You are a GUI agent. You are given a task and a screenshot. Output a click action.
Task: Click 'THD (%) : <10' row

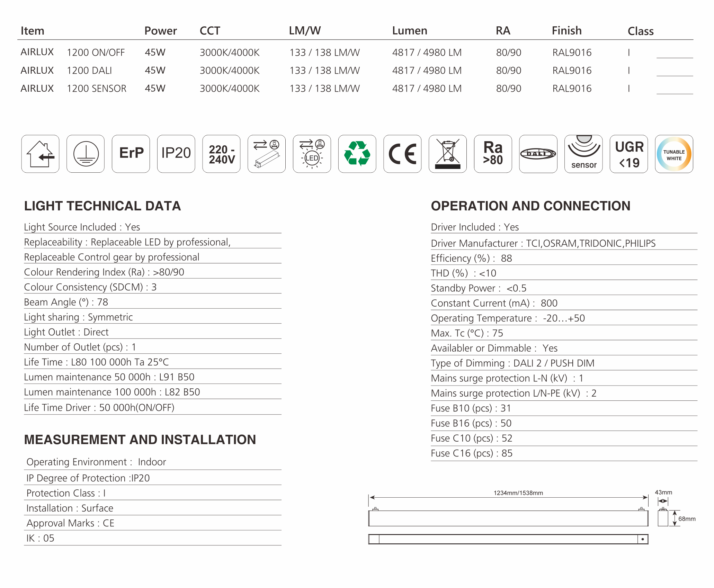(x=564, y=273)
